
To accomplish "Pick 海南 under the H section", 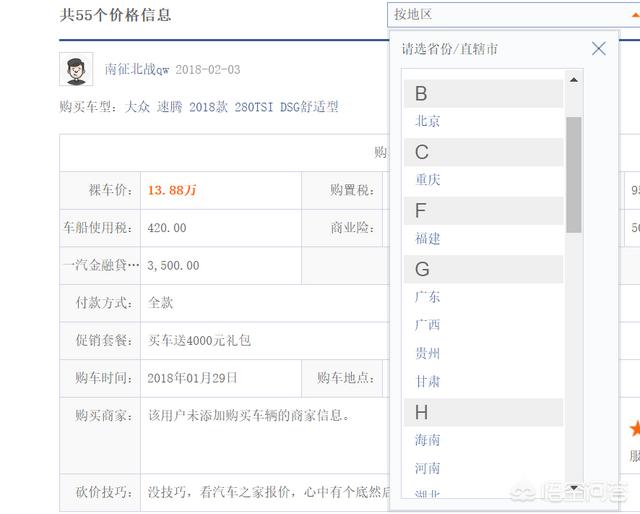I will point(428,440).
